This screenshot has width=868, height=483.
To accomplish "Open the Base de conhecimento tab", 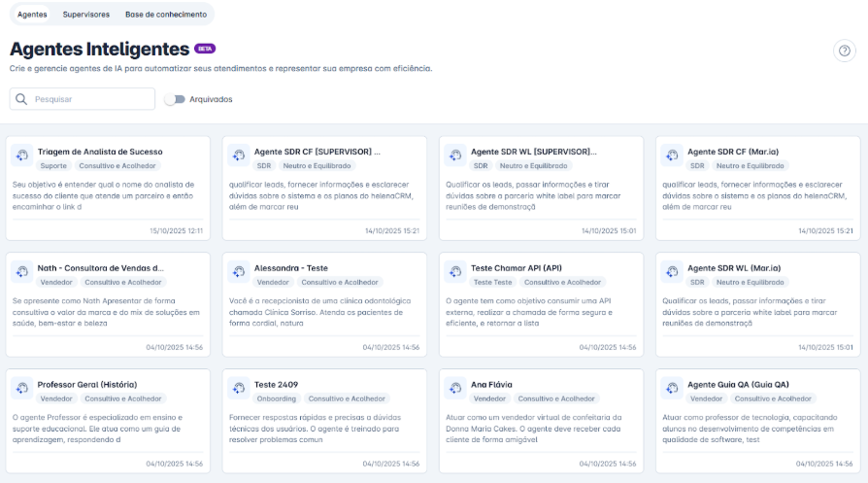I will point(166,15).
